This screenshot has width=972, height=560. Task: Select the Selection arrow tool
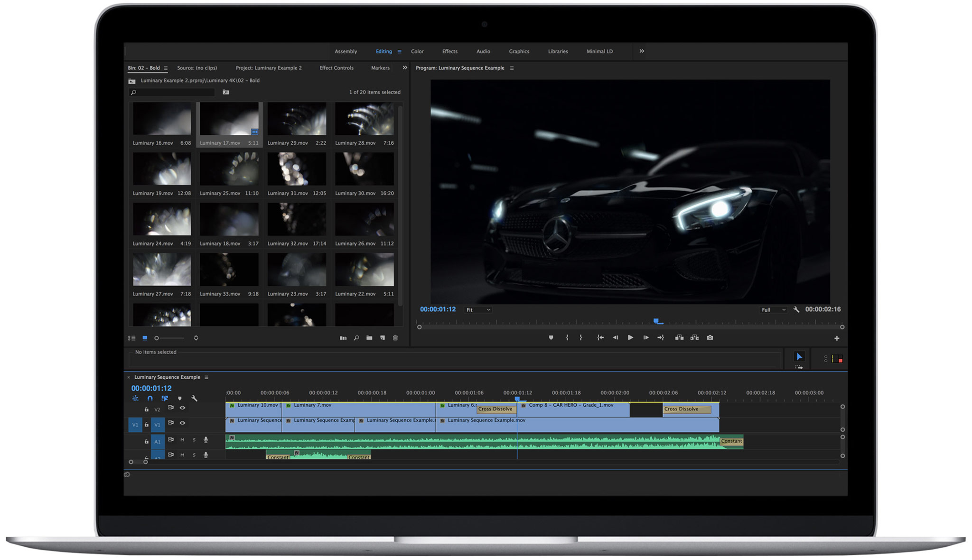799,356
